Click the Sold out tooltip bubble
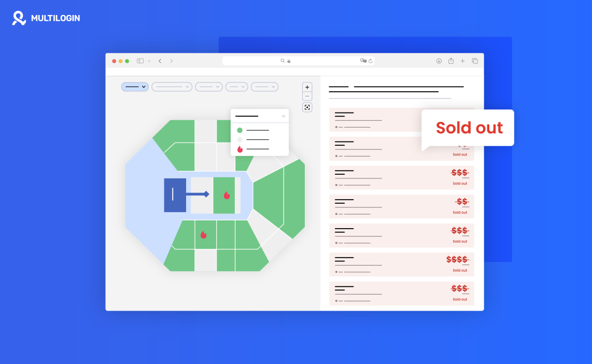 click(468, 128)
